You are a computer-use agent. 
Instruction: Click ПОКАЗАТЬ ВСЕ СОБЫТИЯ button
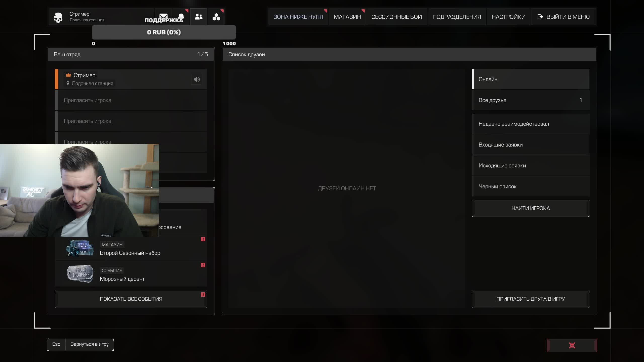(131, 299)
